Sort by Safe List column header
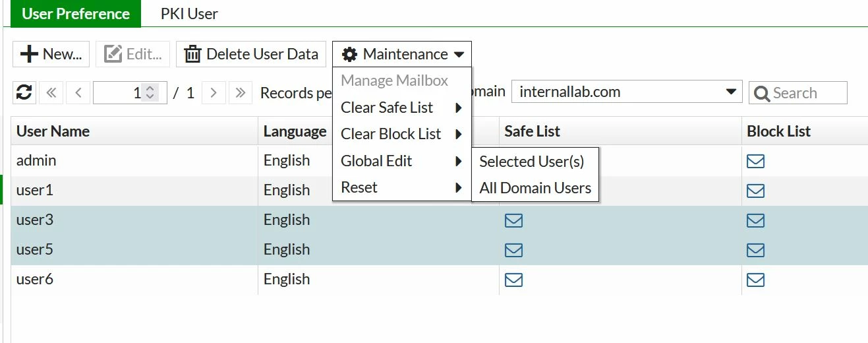The width and height of the screenshot is (868, 343). (620, 131)
